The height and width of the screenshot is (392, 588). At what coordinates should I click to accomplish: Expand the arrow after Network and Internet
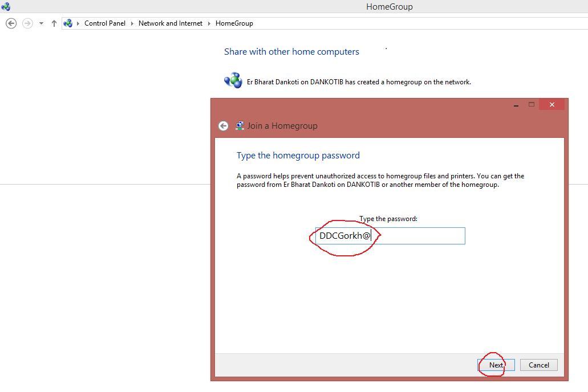tap(209, 23)
